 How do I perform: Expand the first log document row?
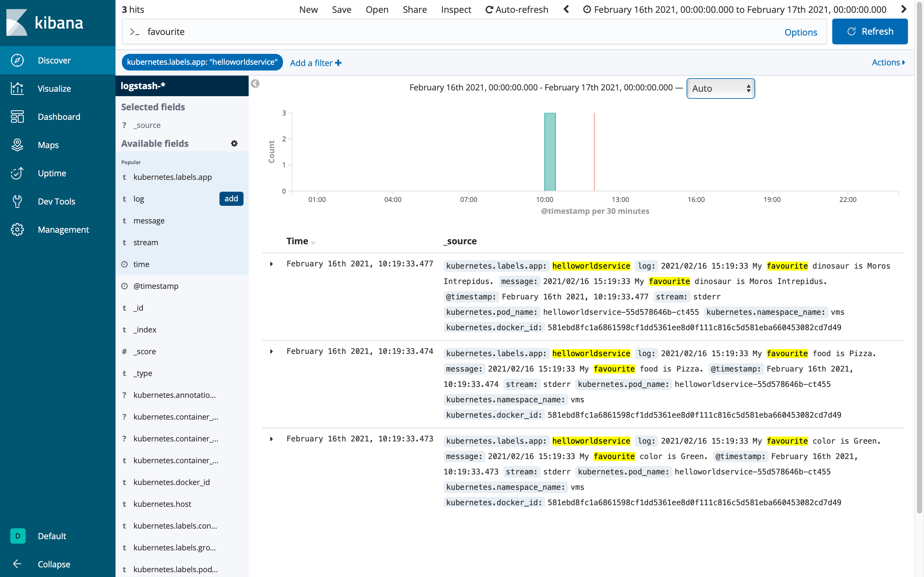click(x=272, y=264)
